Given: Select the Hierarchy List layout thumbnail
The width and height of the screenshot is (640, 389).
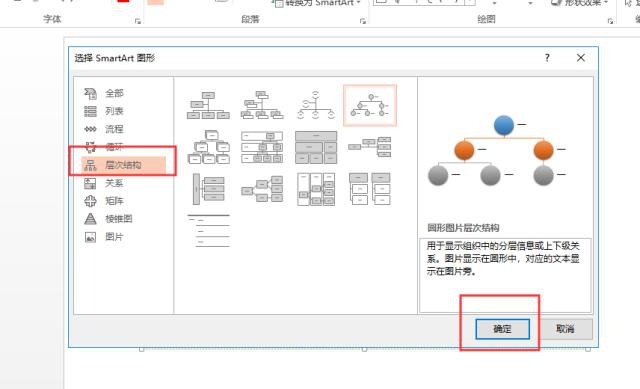Looking at the screenshot, I should tap(370, 189).
